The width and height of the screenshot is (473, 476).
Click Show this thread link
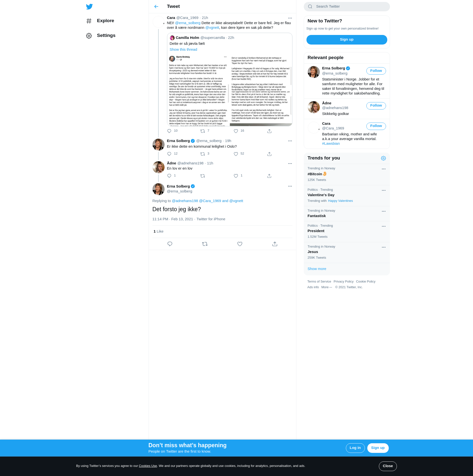pos(183,49)
